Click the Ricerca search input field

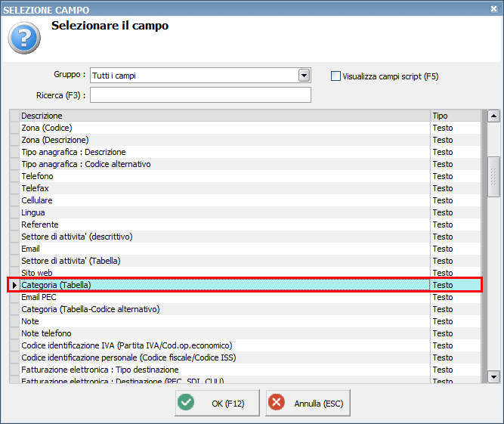[x=200, y=95]
